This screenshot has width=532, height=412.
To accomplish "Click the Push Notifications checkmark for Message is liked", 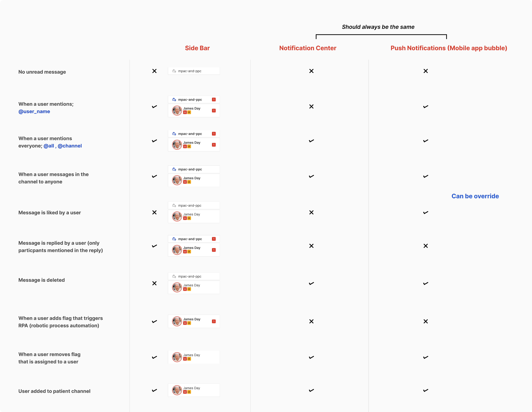I will [426, 213].
